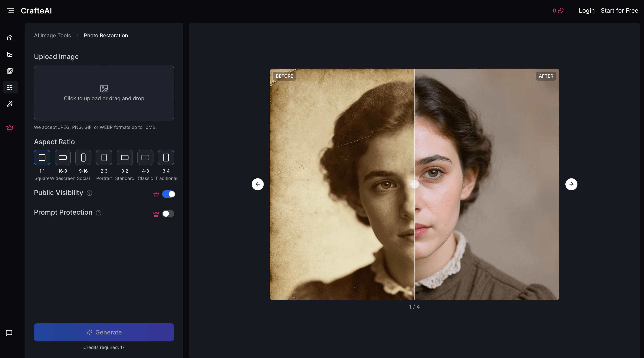Select the active settings sliders tool icon
644x358 pixels.
click(10, 87)
